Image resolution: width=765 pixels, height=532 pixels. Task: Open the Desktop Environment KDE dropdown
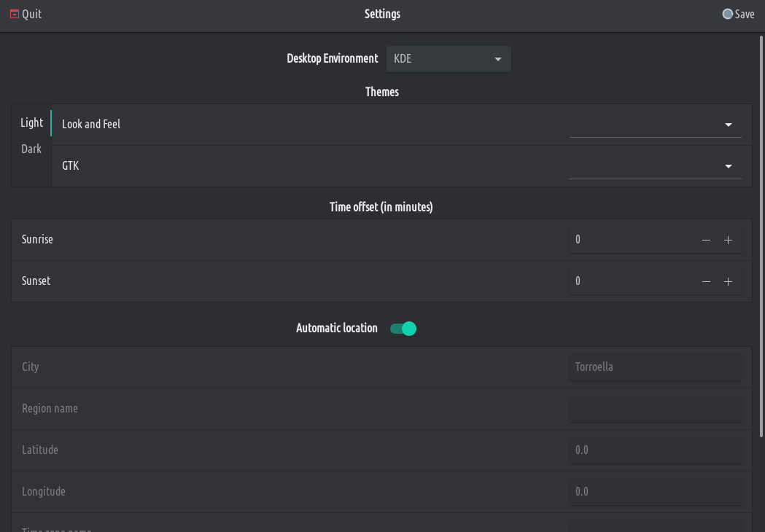(x=448, y=59)
